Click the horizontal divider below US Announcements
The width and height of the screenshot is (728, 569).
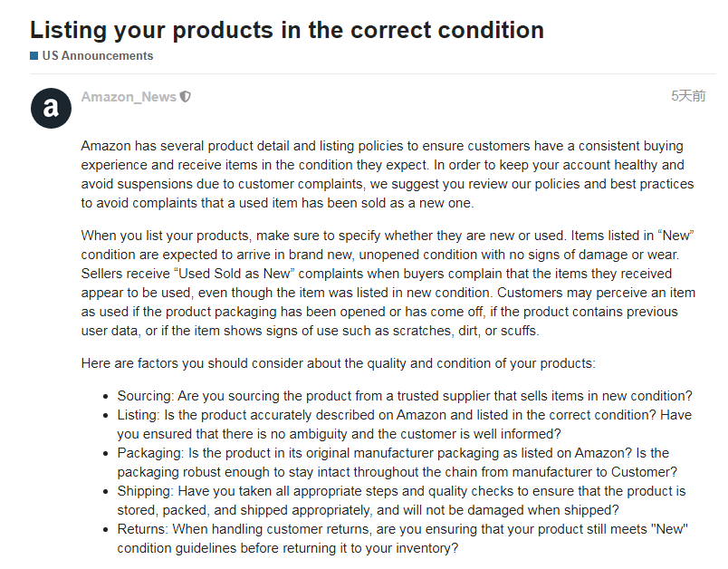[x=373, y=73]
